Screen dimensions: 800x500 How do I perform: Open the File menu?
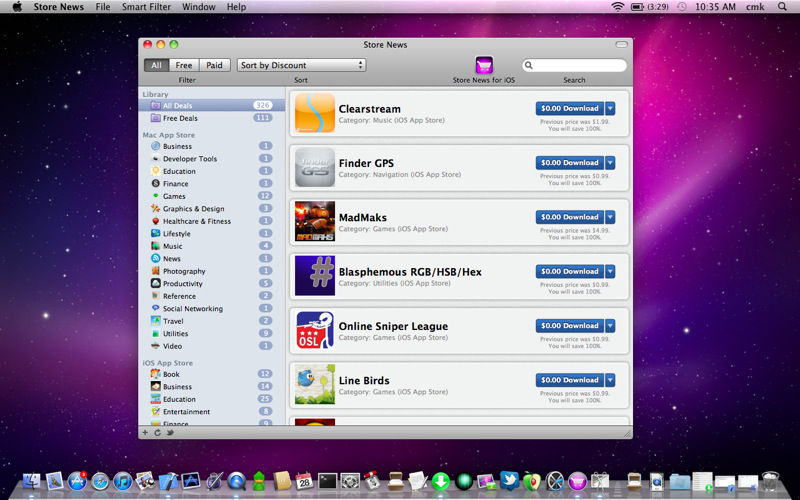(103, 7)
